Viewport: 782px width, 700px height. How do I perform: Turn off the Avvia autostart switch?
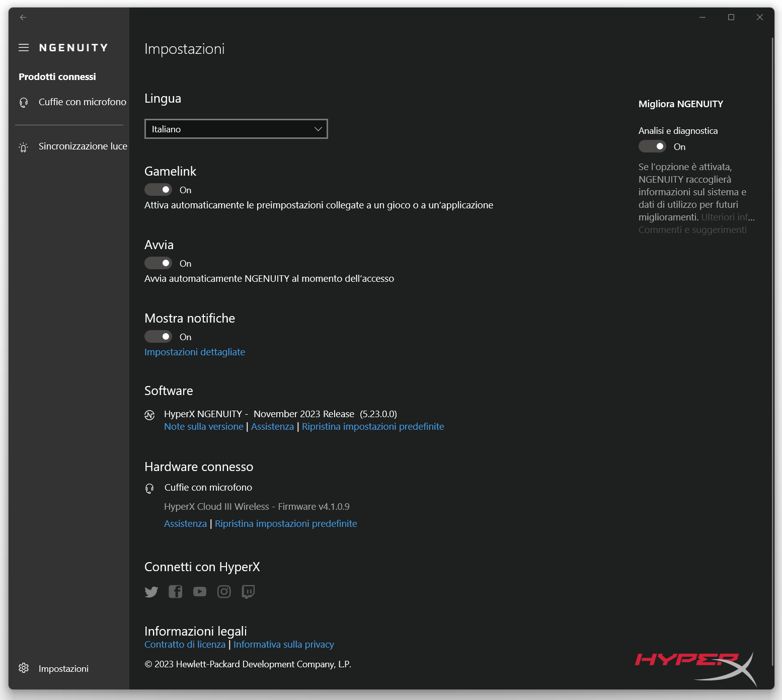(158, 263)
